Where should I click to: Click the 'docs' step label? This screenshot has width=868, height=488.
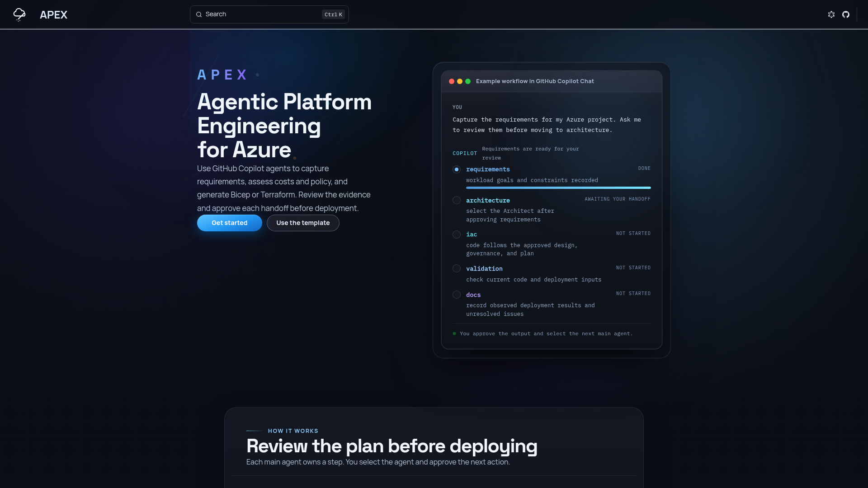click(473, 295)
